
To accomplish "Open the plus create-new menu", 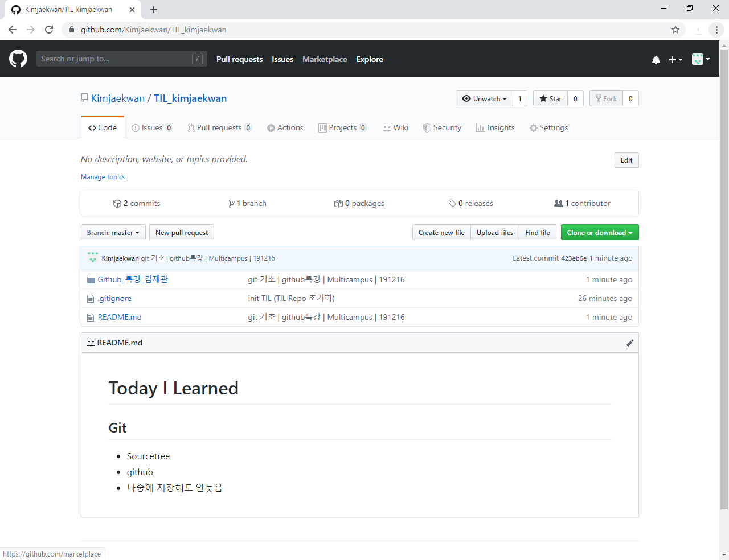I will point(675,59).
